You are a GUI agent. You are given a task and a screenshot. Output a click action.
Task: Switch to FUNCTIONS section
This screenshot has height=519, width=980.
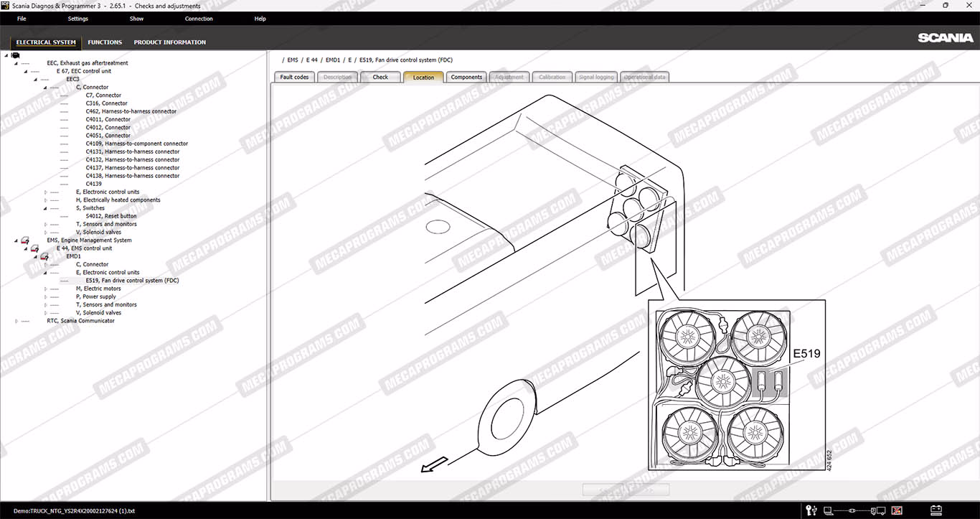click(x=105, y=42)
